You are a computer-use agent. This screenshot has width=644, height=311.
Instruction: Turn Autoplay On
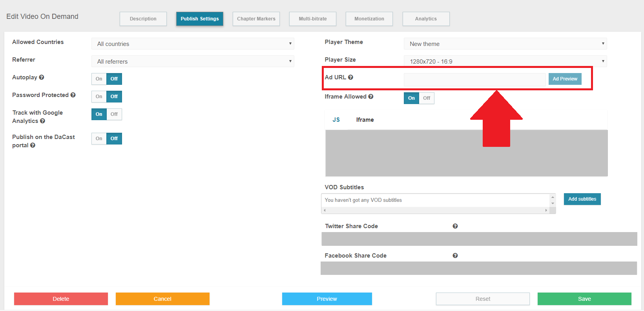[99, 79]
